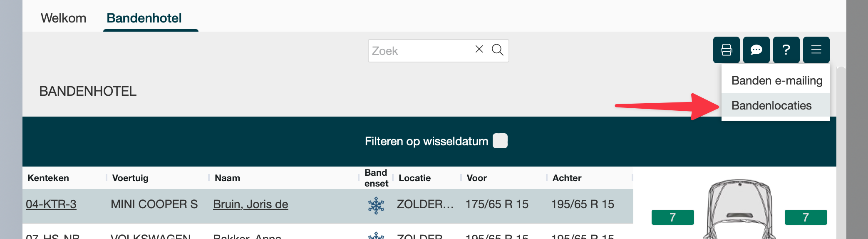
Task: Clear the search field with X icon
Action: pos(479,50)
